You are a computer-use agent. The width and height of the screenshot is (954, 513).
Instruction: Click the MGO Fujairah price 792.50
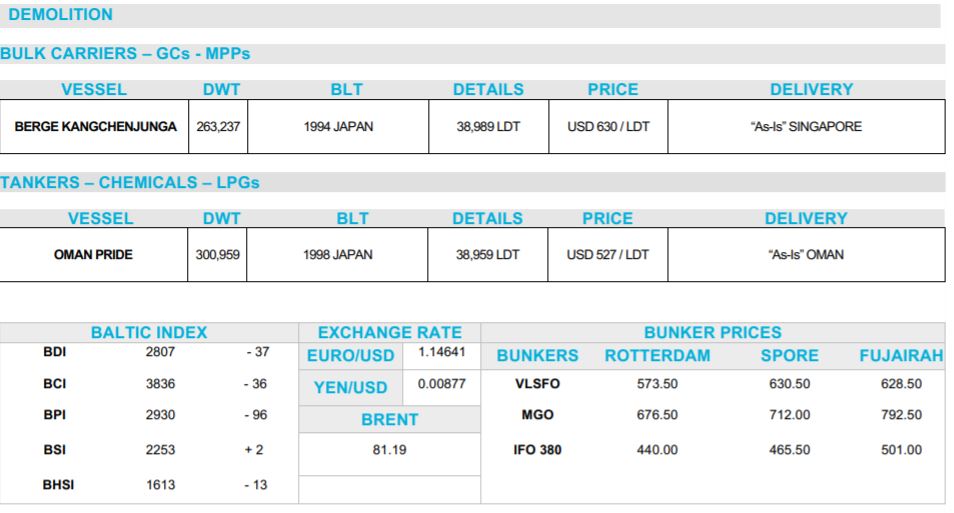(x=901, y=415)
